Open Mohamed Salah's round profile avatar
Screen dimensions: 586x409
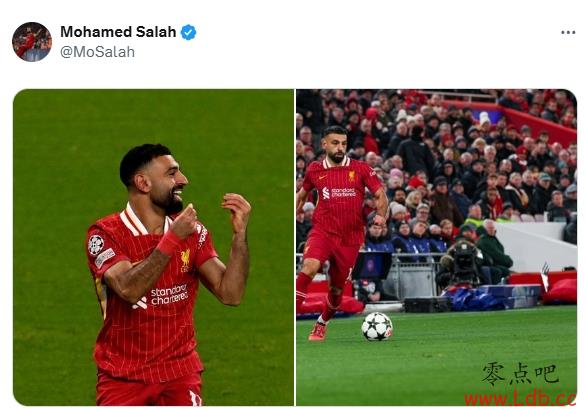coord(32,41)
